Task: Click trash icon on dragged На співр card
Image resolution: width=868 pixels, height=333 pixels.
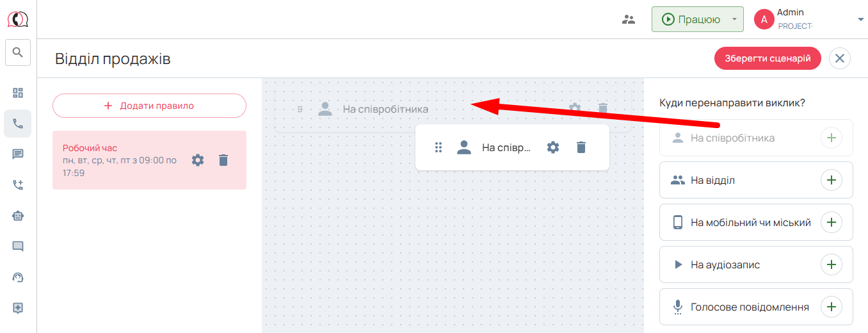Action: [x=581, y=147]
